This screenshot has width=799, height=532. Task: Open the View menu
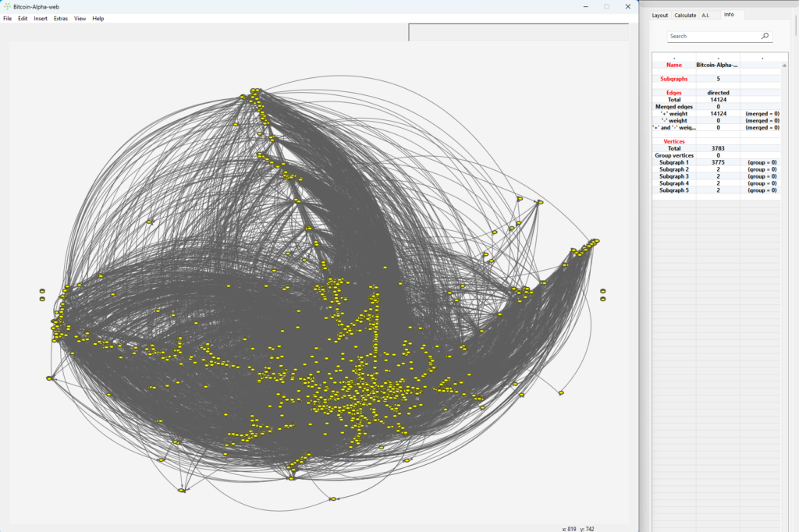80,19
